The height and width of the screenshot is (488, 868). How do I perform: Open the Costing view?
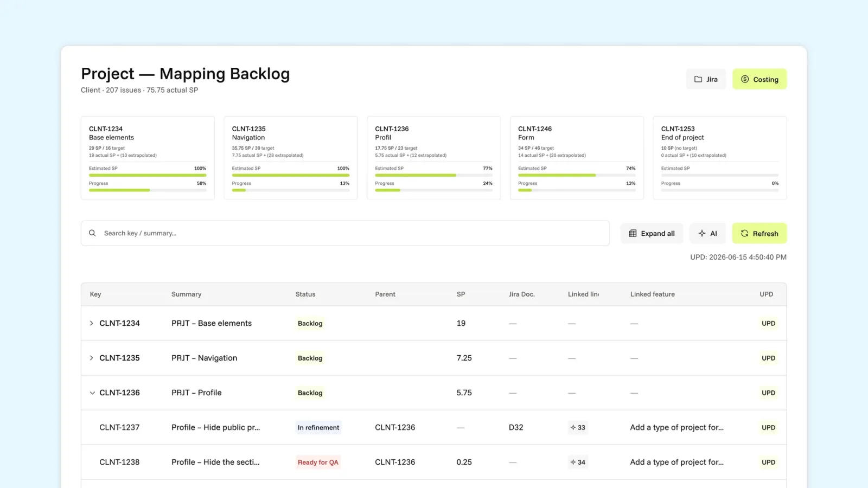pos(759,79)
